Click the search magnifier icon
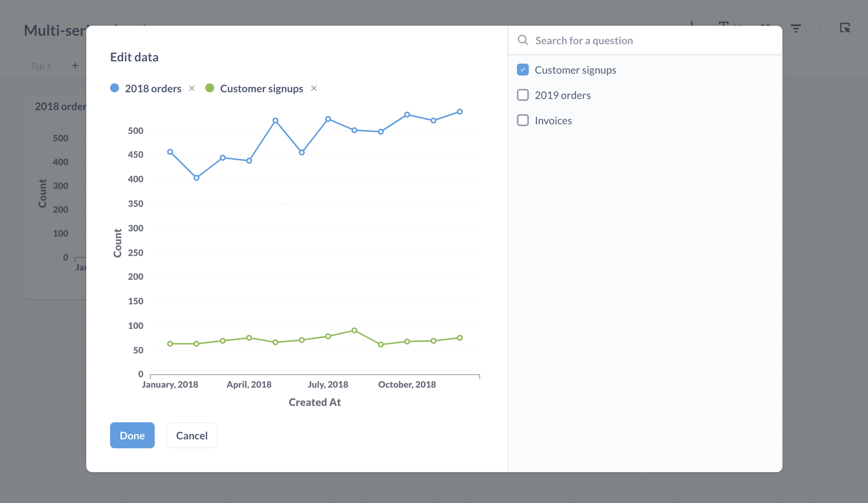The height and width of the screenshot is (503, 868). point(523,40)
